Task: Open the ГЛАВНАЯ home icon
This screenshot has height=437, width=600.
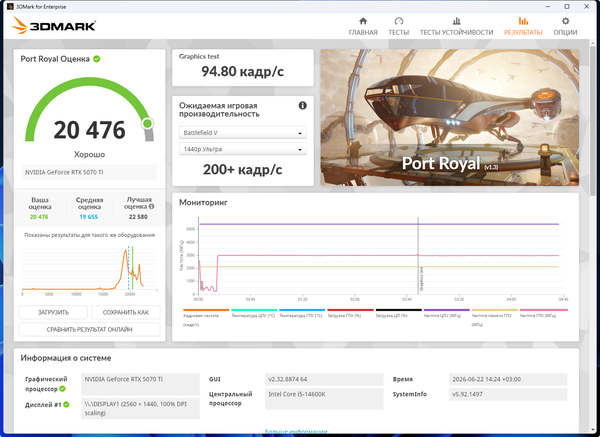Action: tap(363, 21)
